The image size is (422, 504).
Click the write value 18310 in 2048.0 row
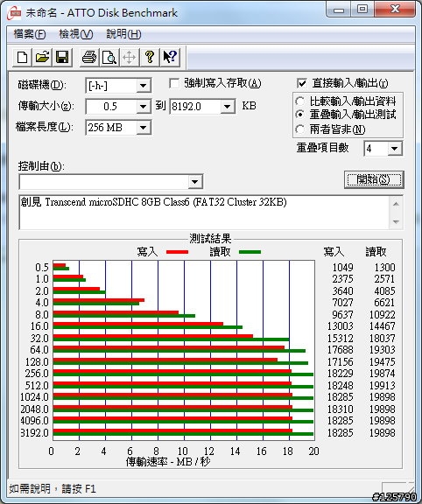coord(341,409)
